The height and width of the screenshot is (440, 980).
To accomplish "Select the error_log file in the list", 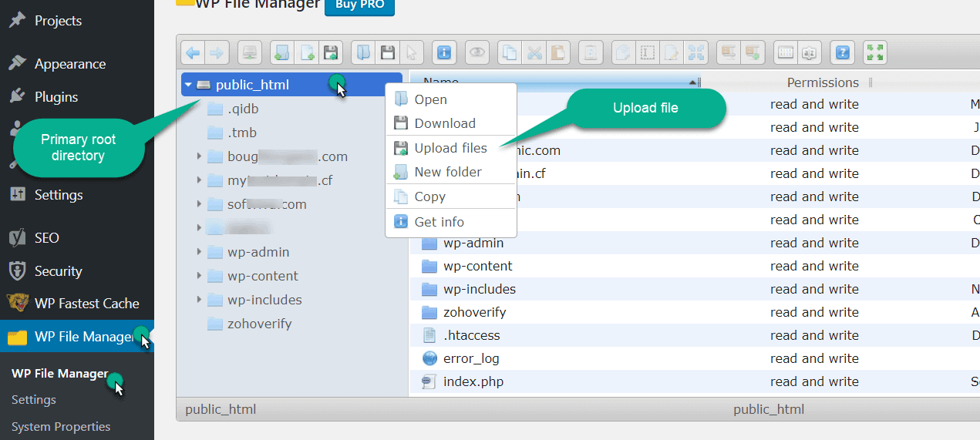I will (x=471, y=358).
